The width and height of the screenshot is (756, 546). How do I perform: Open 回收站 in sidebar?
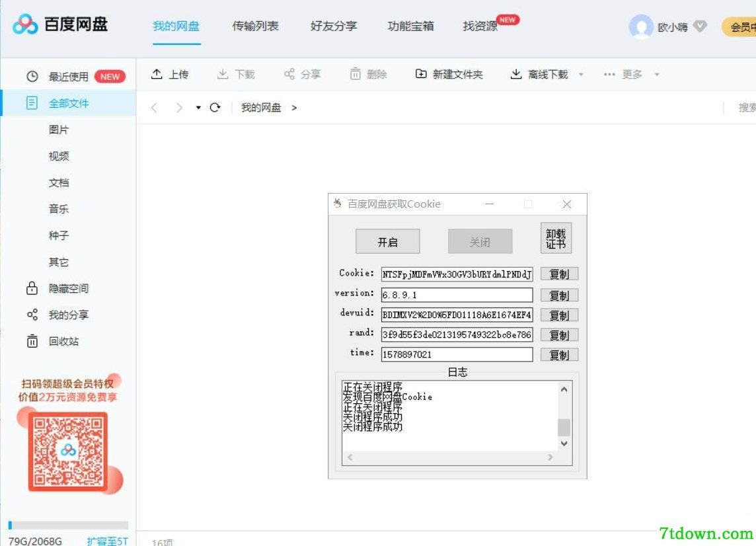[x=63, y=342]
